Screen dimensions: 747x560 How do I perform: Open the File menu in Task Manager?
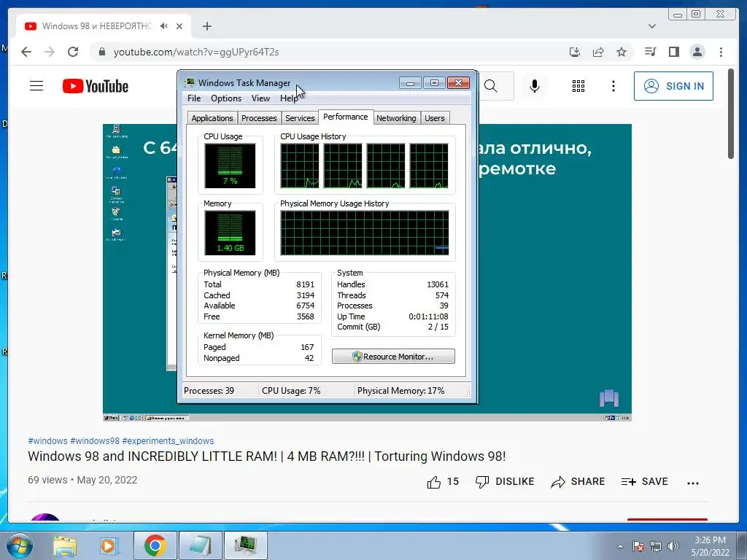194,98
